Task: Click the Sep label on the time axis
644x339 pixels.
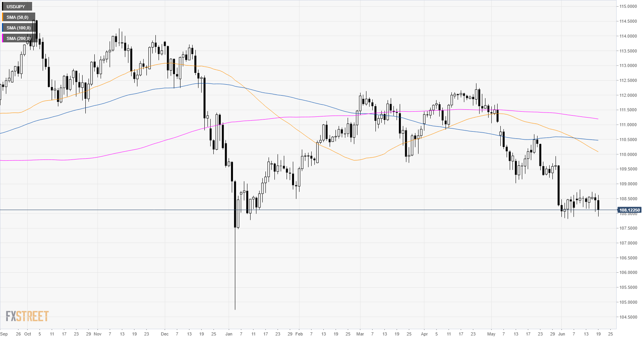Action: point(4,334)
